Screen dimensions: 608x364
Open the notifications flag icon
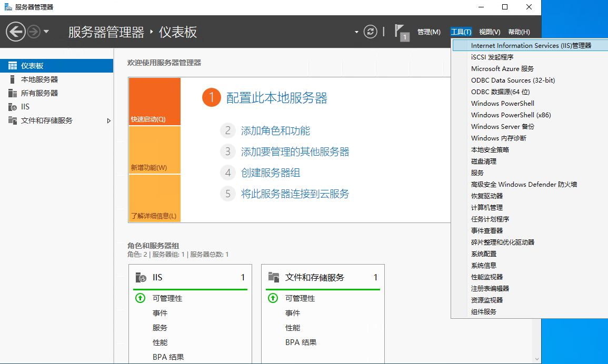point(401,32)
